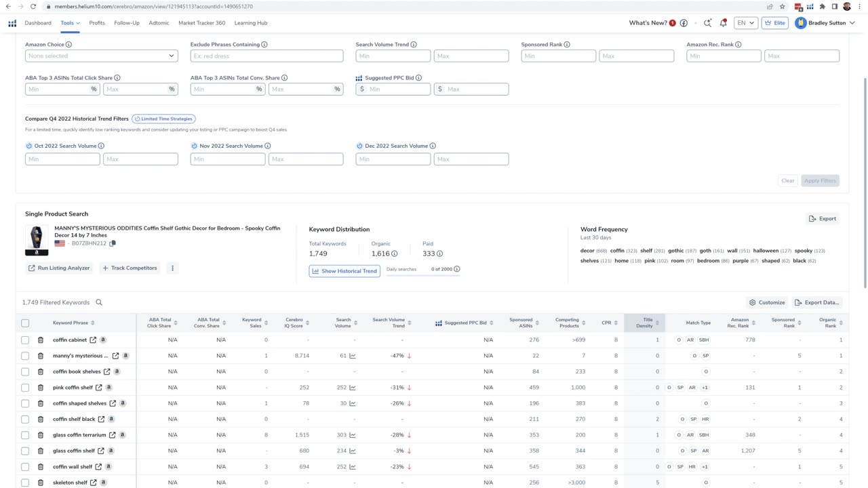Click the Export Data button
868x488 pixels.
(x=816, y=302)
